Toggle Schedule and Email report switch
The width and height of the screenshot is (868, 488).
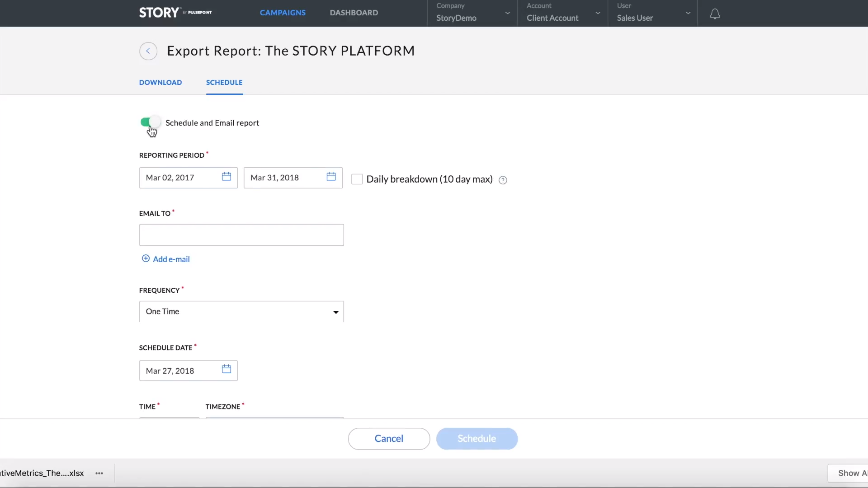coord(150,122)
